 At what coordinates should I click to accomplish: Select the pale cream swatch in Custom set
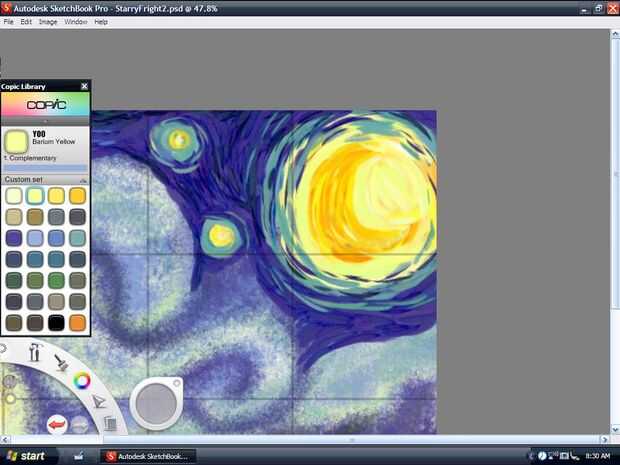coord(14,196)
